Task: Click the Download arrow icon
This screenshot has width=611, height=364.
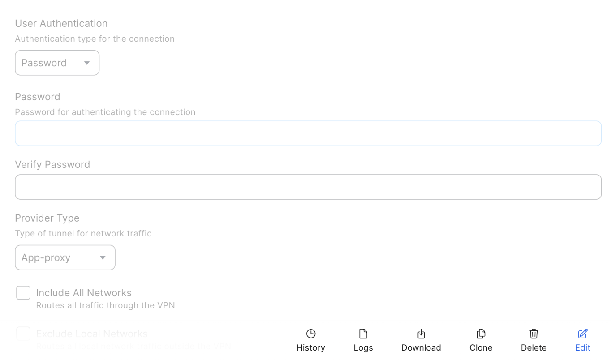Action: click(x=421, y=334)
